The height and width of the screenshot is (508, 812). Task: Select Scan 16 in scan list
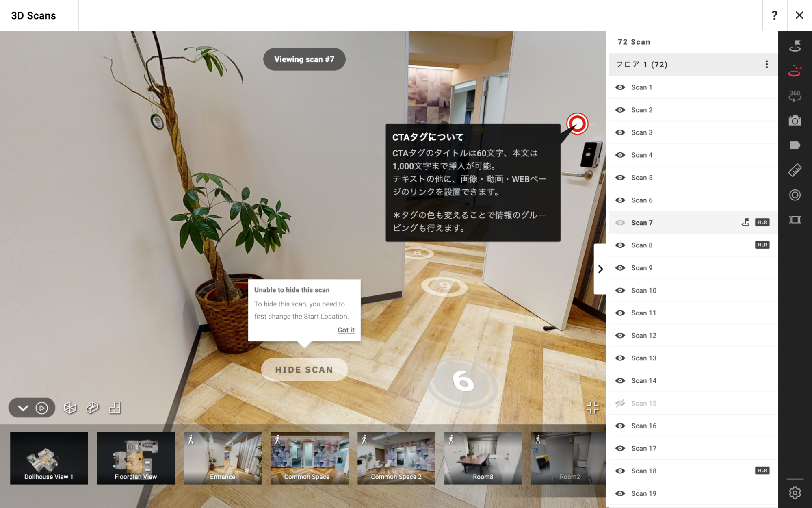pos(693,426)
